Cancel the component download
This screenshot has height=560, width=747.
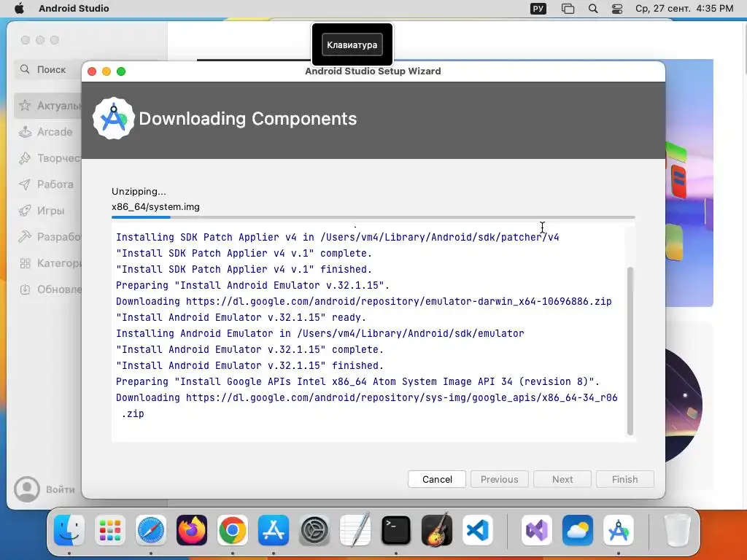tap(437, 479)
